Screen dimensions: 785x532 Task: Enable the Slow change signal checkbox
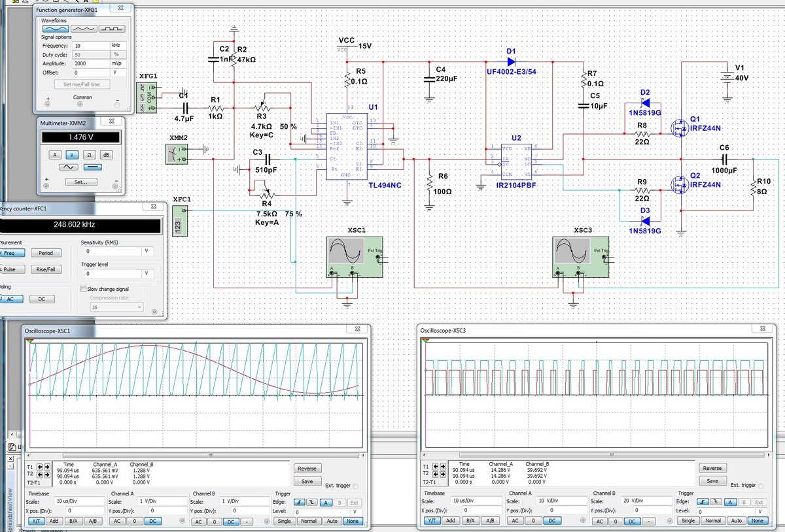pyautogui.click(x=83, y=289)
